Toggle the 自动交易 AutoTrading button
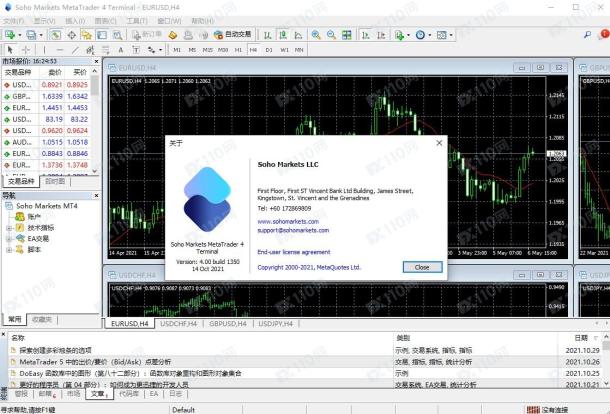This screenshot has width=610, height=414. 233,35
